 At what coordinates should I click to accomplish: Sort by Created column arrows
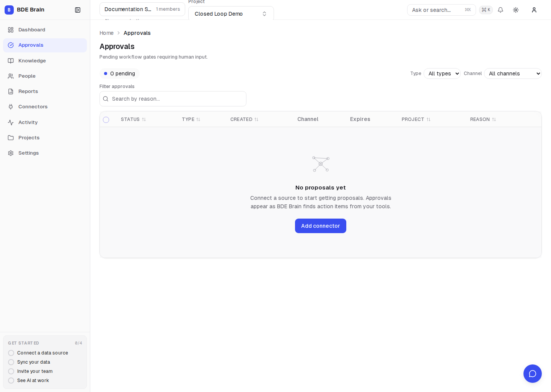point(256,119)
